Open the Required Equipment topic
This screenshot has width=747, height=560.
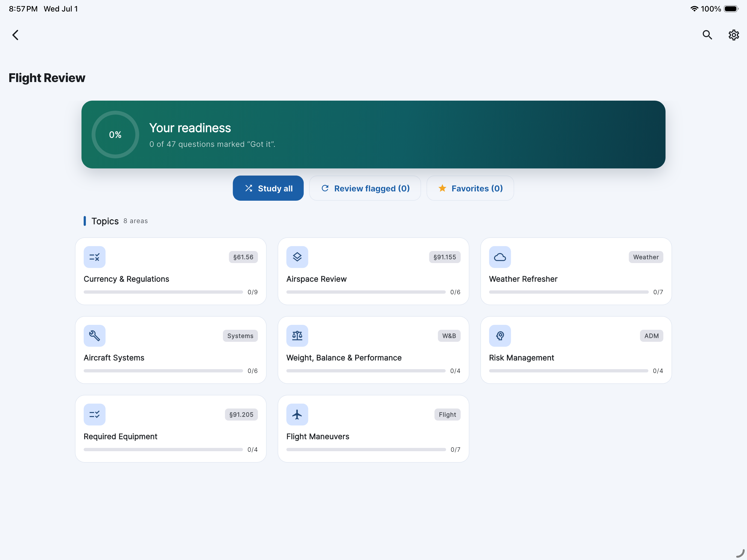pos(171,428)
